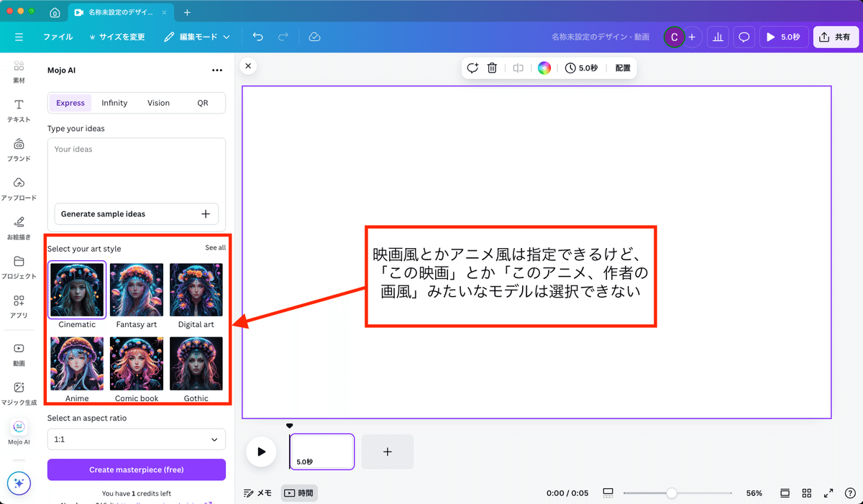
Task: Switch to the Express tab
Action: (x=70, y=103)
